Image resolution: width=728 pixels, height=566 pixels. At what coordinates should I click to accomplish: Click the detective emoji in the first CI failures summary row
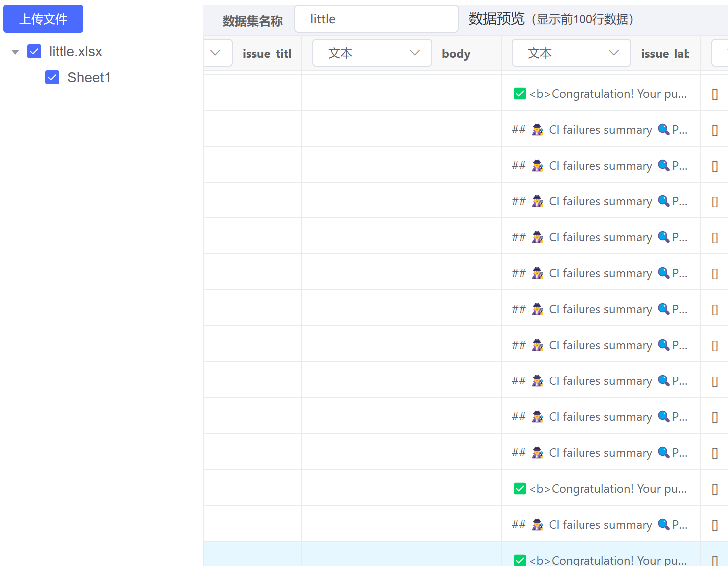(x=537, y=129)
